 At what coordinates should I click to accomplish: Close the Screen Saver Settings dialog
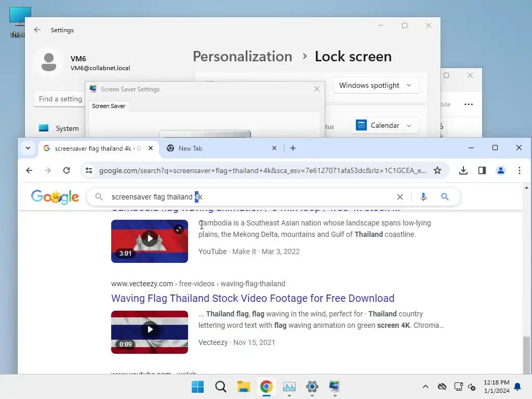tap(316, 89)
